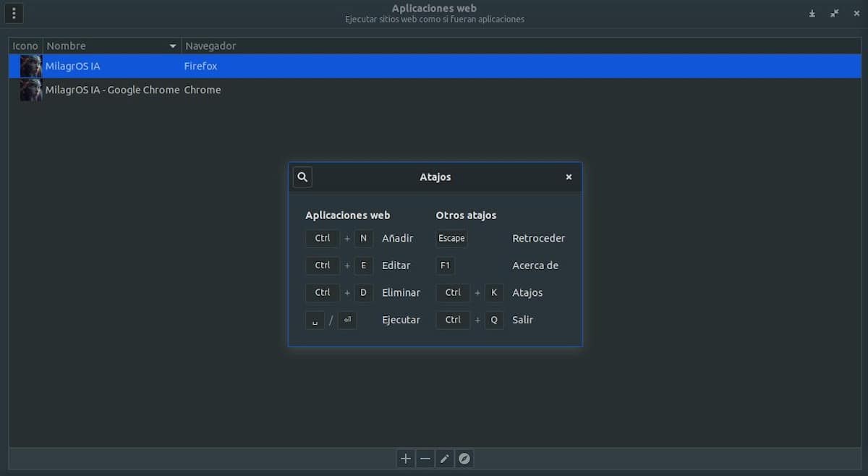
Task: Click the Ctrl+Q Salir shortcut key
Action: pyautogui.click(x=453, y=320)
